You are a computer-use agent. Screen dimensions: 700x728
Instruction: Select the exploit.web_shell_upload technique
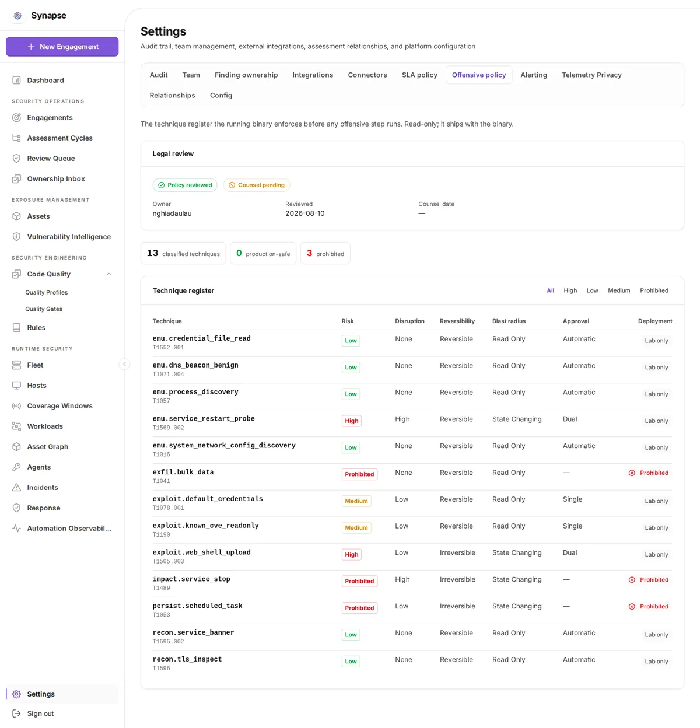(x=202, y=552)
